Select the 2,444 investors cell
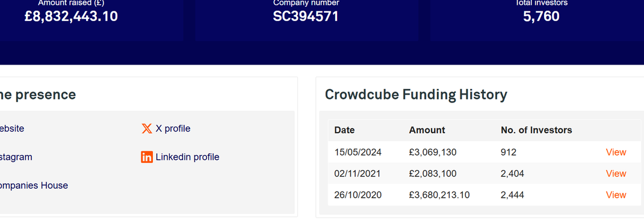Screen dimensions: 644x223 click(512, 195)
